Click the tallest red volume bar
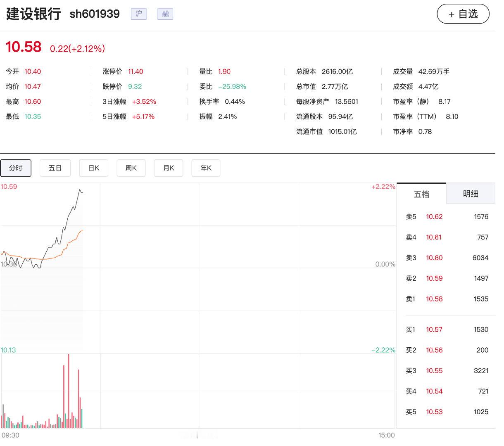The width and height of the screenshot is (504, 446). pyautogui.click(x=69, y=391)
